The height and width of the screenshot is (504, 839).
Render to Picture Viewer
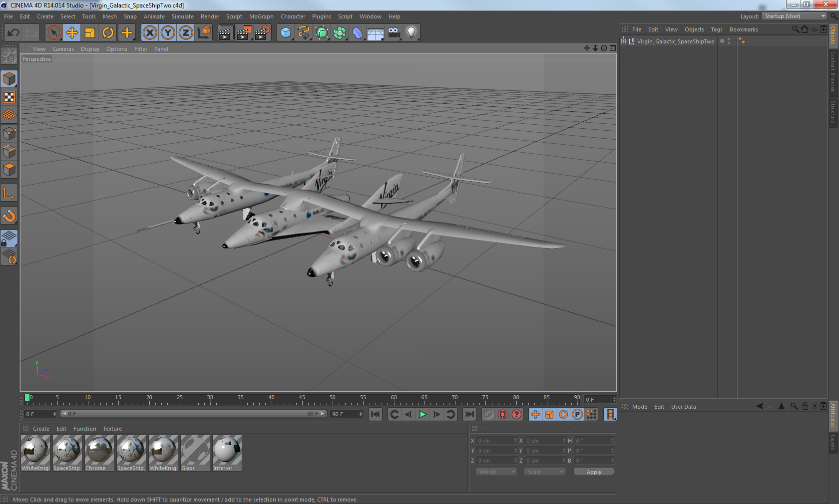click(244, 33)
